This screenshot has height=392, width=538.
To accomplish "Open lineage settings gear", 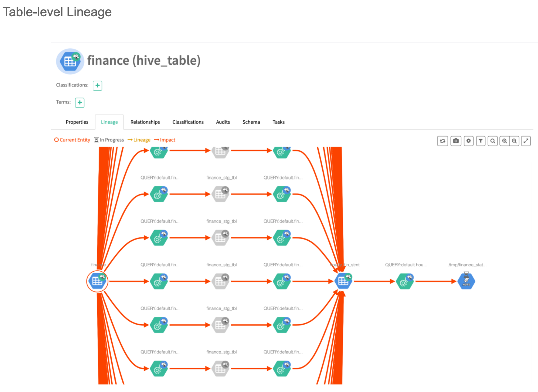I will click(468, 141).
